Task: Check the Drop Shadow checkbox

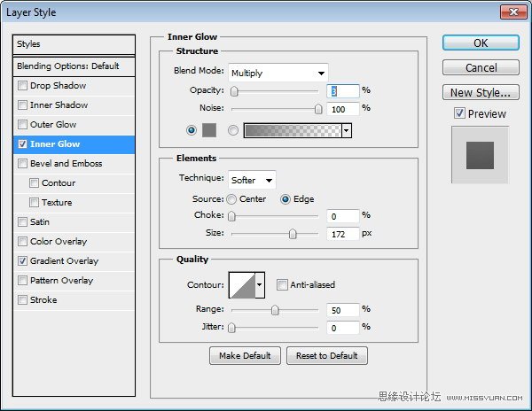Action: [x=22, y=85]
